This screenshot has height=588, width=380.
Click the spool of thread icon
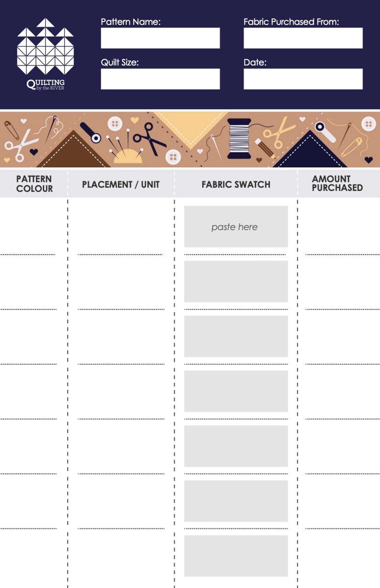tap(239, 138)
